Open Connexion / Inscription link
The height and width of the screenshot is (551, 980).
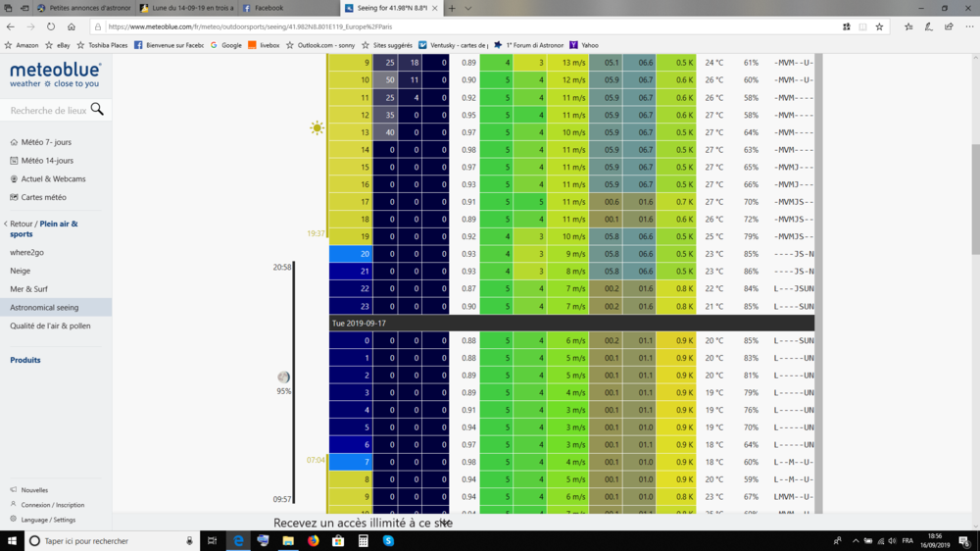pos(53,505)
